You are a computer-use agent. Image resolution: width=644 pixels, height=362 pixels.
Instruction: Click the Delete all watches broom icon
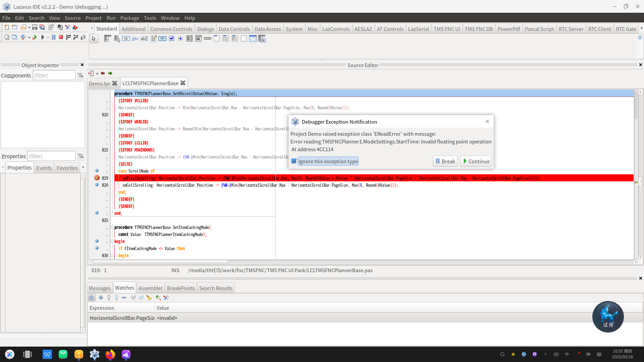click(149, 298)
